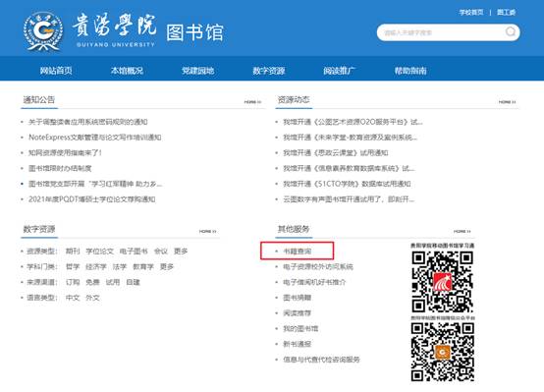Select 哲学 subject category

click(x=73, y=266)
